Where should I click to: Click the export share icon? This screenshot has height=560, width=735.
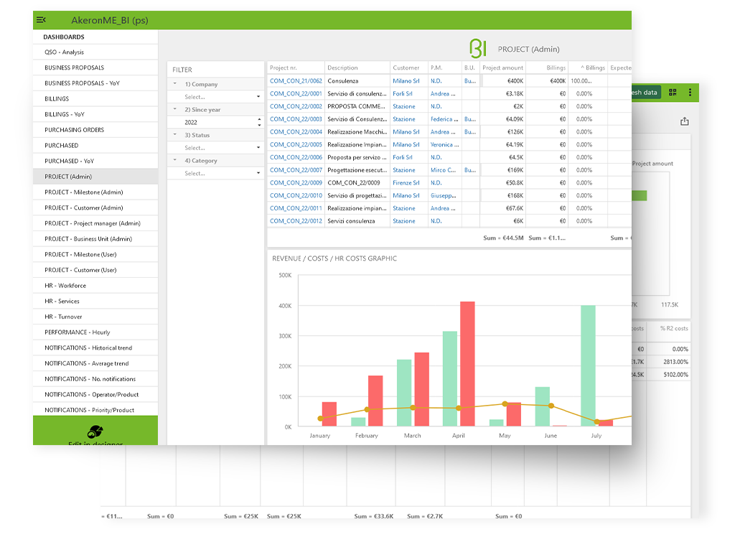click(x=684, y=121)
